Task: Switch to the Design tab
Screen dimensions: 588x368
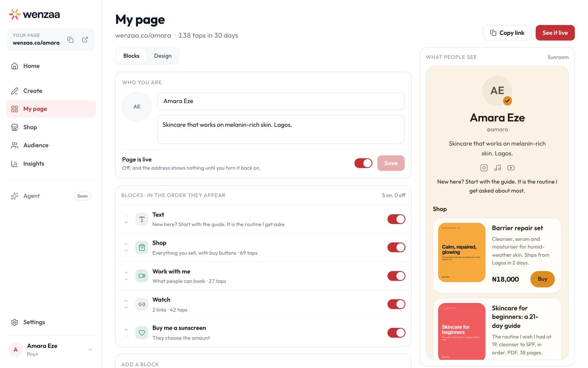Action: [163, 56]
